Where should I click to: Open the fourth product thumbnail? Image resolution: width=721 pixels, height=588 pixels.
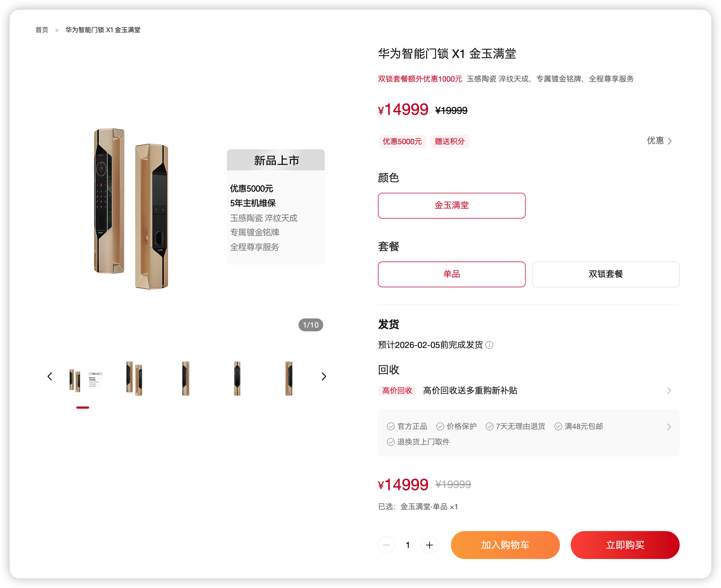pos(237,378)
